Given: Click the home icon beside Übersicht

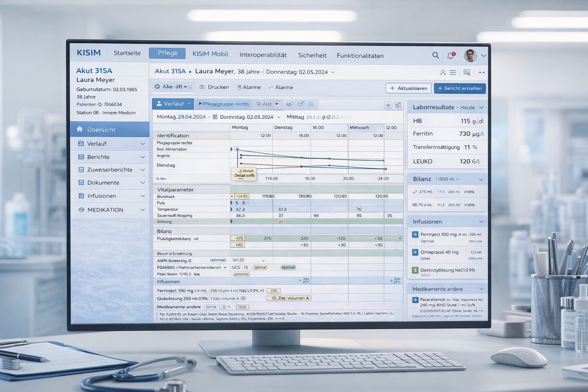Looking at the screenshot, I should point(80,129).
